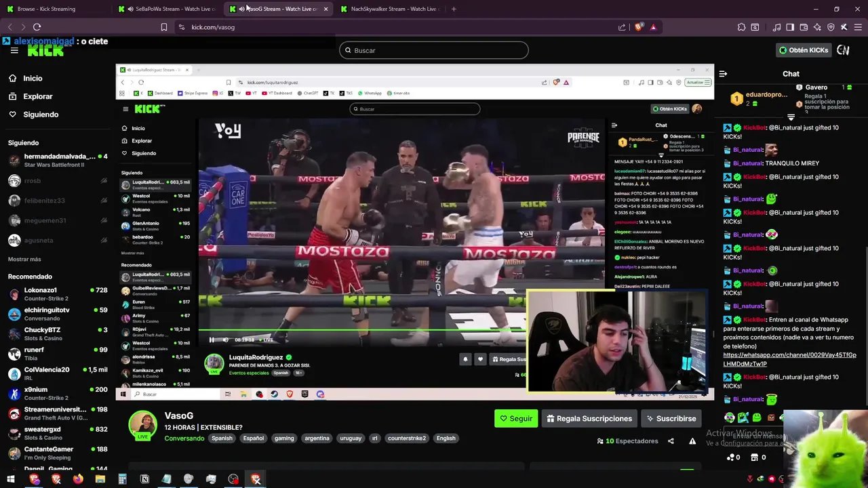
Task: Click the Obtén KICKs button
Action: (804, 50)
